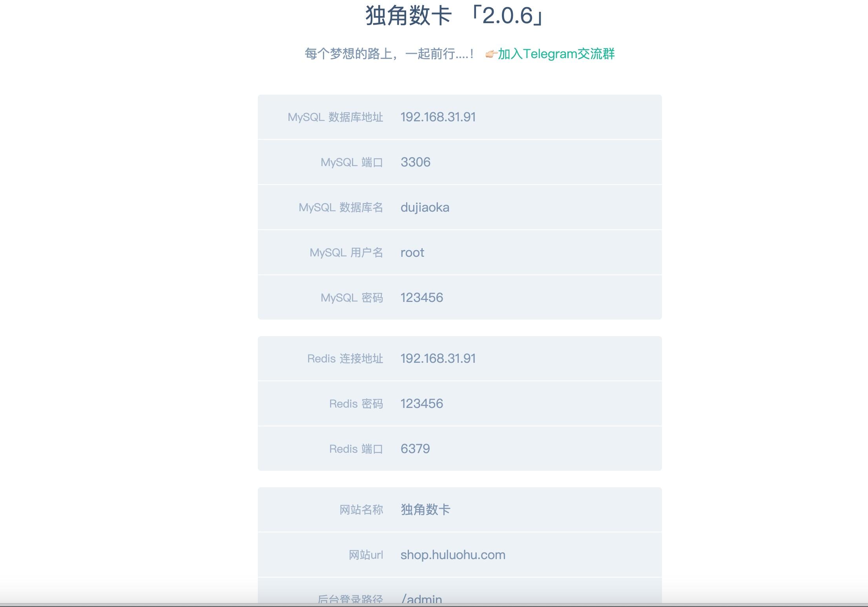Click the MySQL 数据库地址 label
The width and height of the screenshot is (868, 607).
pyautogui.click(x=335, y=117)
